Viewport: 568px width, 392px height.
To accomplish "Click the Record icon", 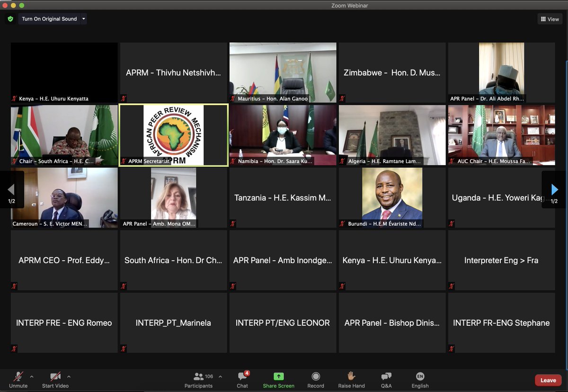I will [x=316, y=376].
